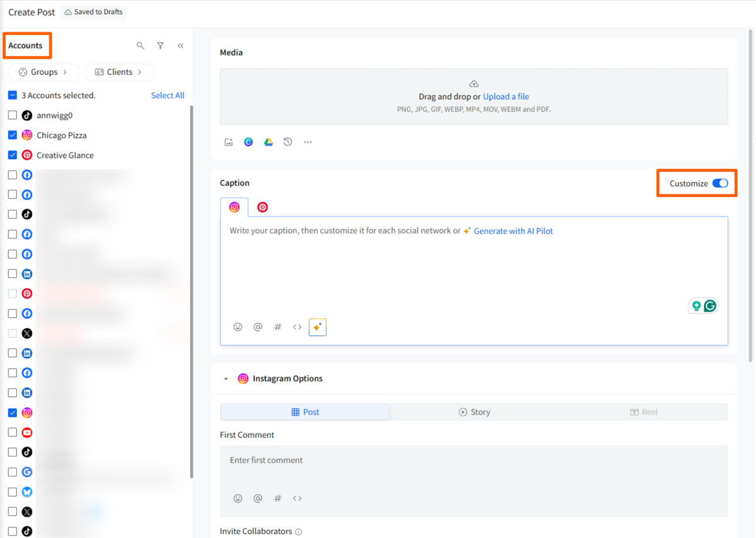The height and width of the screenshot is (538, 756).
Task: Collapse the Instagram Options section
Action: pyautogui.click(x=226, y=379)
